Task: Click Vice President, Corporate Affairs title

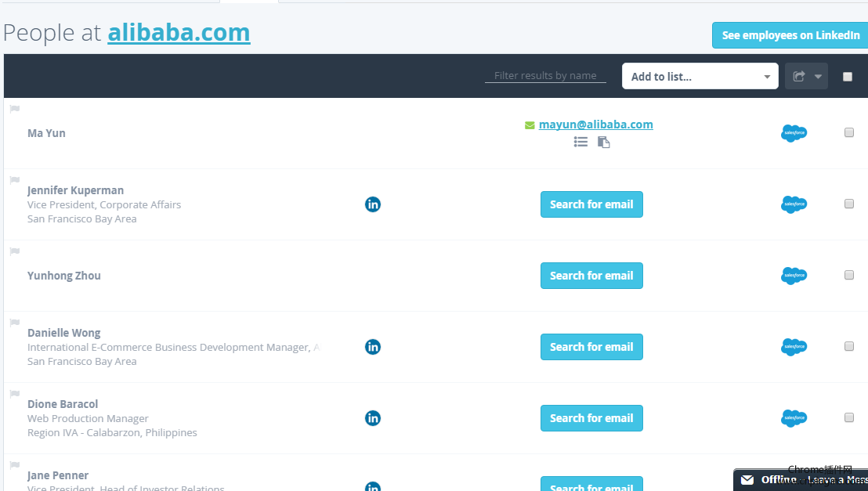Action: pos(104,205)
